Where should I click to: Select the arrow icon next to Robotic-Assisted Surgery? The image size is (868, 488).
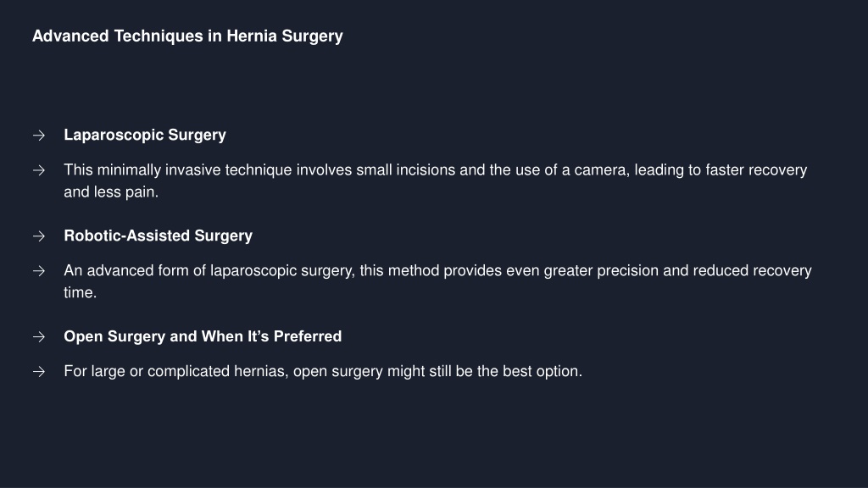[x=39, y=236]
